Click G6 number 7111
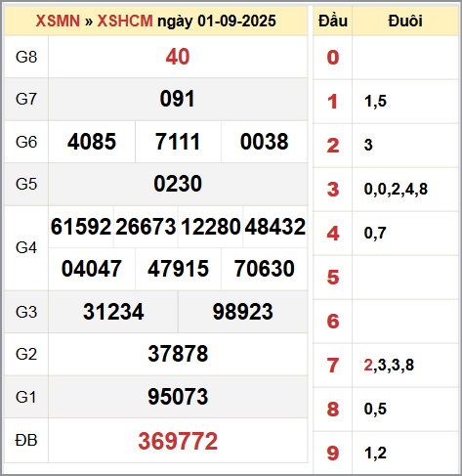Image resolution: width=462 pixels, height=476 pixels. coord(178,142)
